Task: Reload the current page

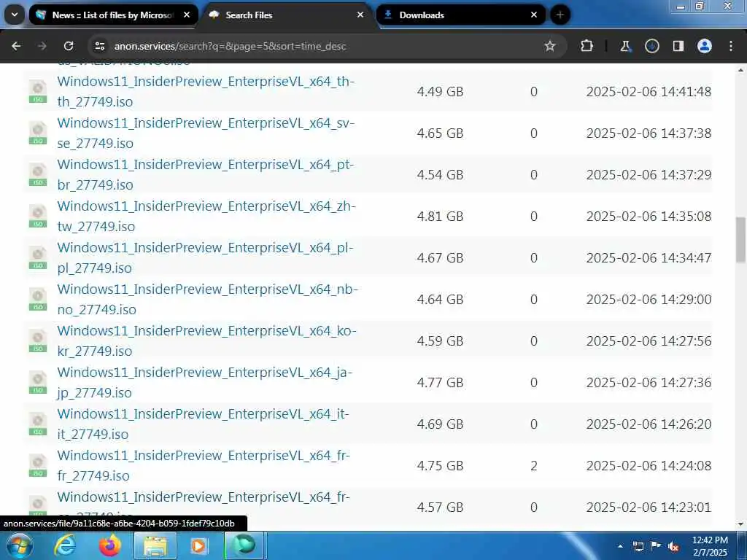Action: pos(69,46)
